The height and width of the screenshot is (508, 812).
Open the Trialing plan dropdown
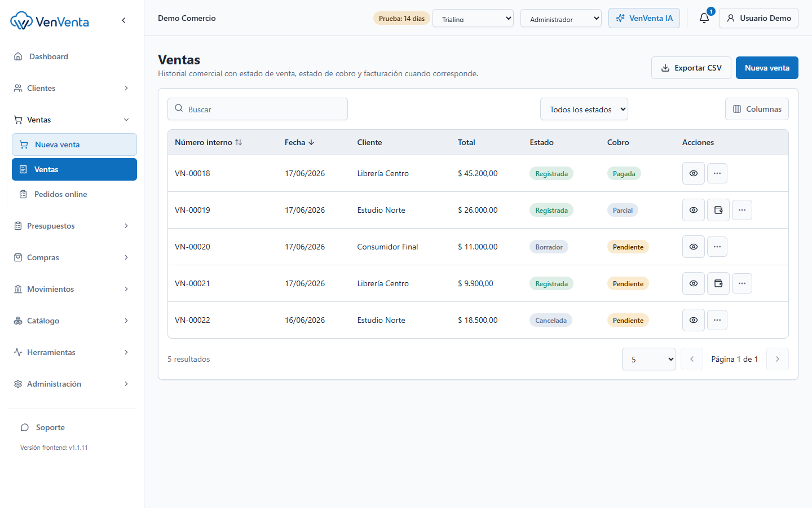point(473,18)
